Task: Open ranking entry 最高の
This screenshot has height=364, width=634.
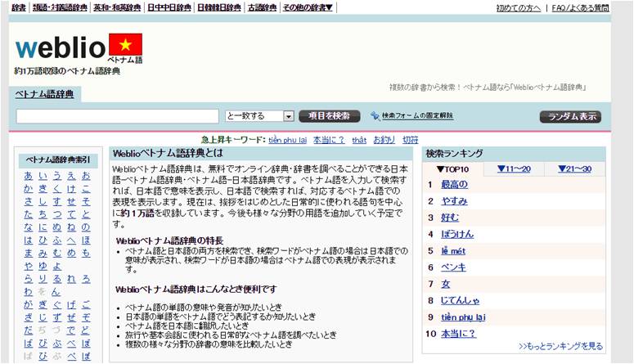Action: tap(454, 184)
